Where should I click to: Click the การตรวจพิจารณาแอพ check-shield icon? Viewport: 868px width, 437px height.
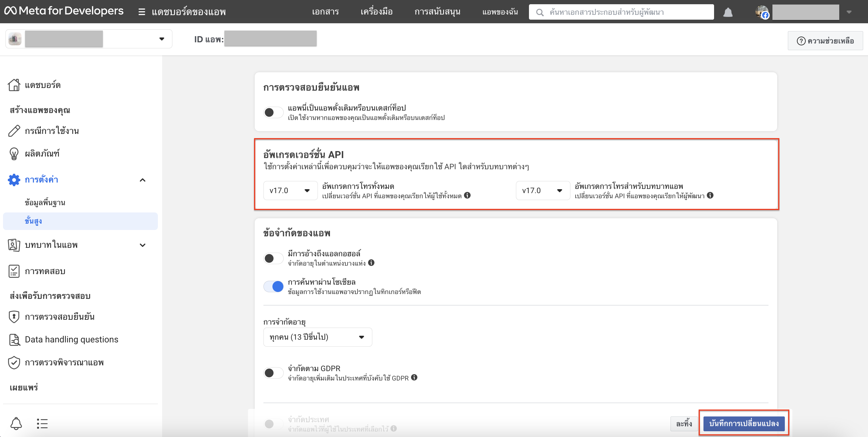pos(14,362)
